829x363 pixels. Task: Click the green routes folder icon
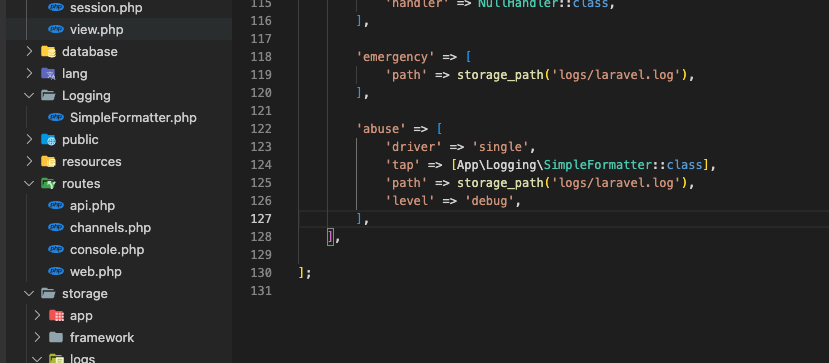pyautogui.click(x=48, y=183)
